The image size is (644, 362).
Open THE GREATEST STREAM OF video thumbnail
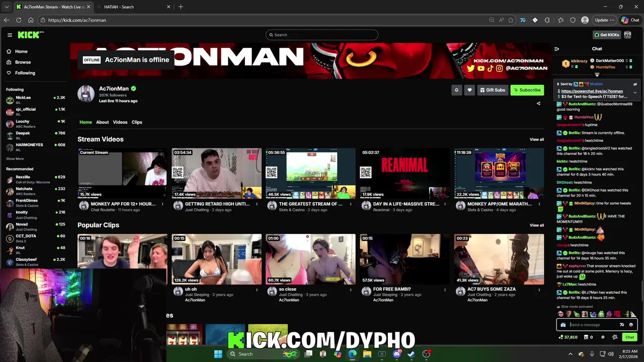[310, 173]
